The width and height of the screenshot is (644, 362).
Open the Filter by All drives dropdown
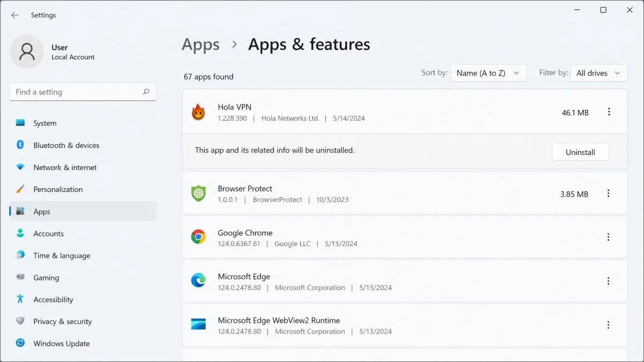[x=599, y=73]
